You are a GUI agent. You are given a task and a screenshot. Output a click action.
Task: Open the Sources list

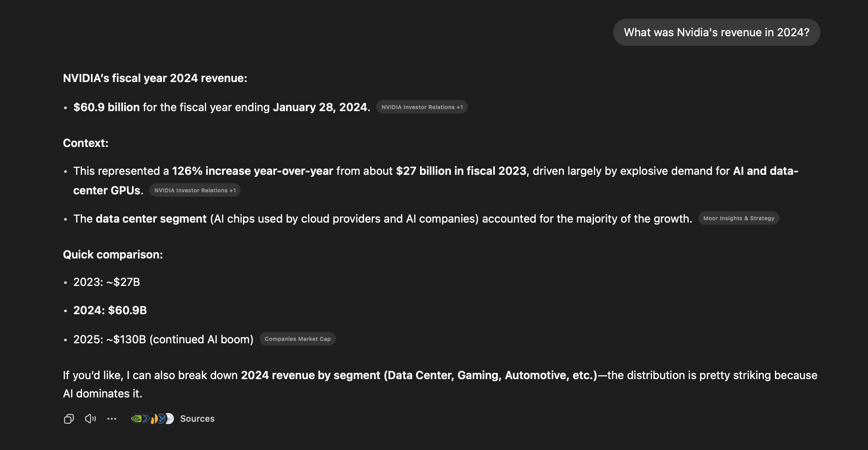(197, 419)
